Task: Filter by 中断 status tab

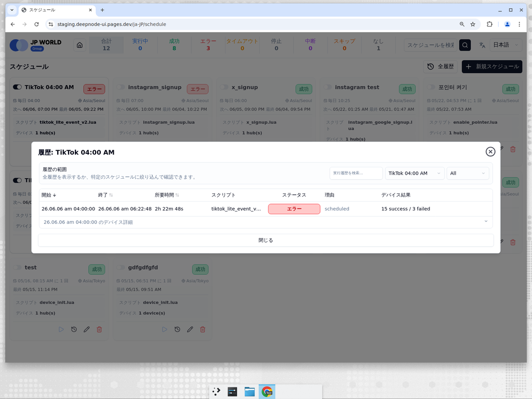Action: 310,45
